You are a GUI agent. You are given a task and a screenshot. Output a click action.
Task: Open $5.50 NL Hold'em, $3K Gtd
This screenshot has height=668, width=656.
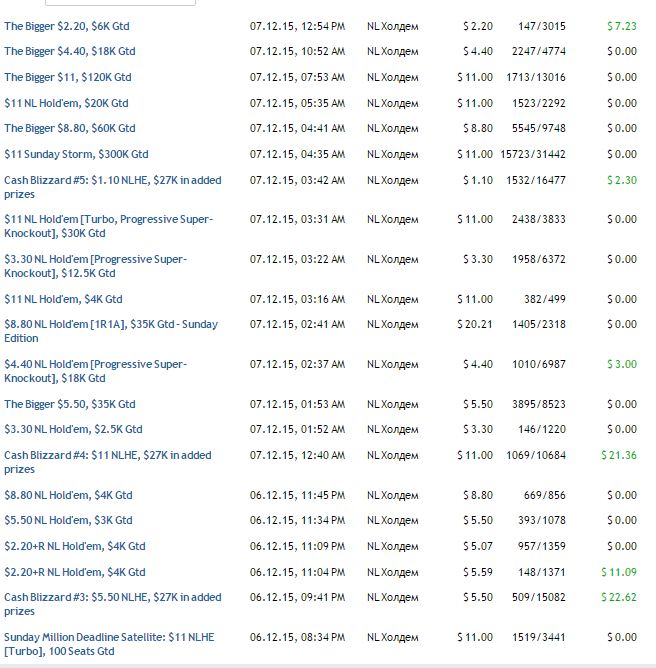(68, 520)
